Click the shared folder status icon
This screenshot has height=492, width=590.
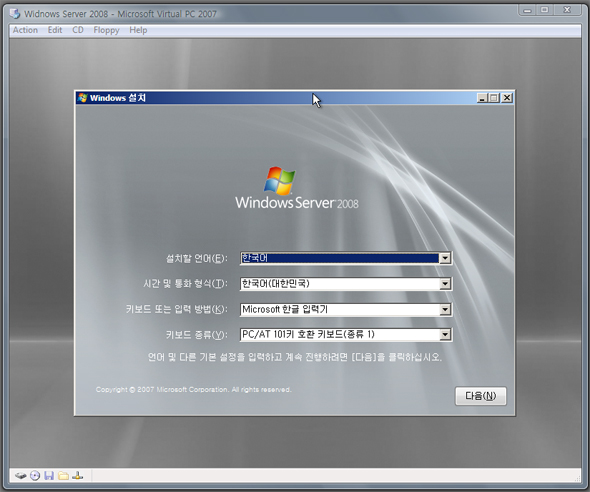(x=63, y=476)
